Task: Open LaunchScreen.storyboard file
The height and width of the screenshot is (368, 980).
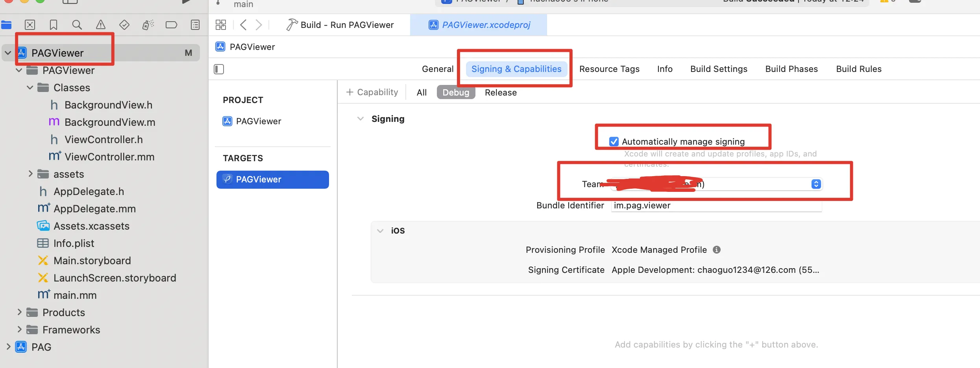Action: tap(115, 278)
